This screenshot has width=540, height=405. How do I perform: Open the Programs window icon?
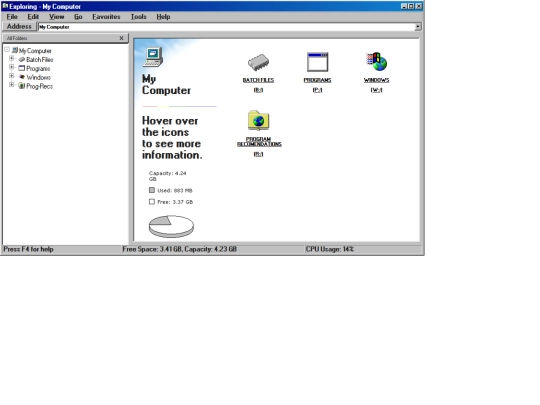[318, 62]
